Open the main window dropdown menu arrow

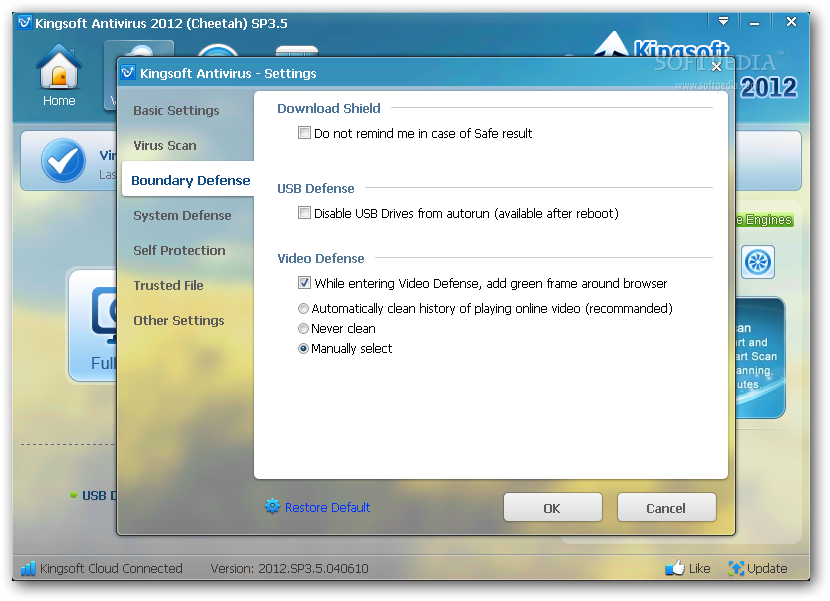[723, 21]
